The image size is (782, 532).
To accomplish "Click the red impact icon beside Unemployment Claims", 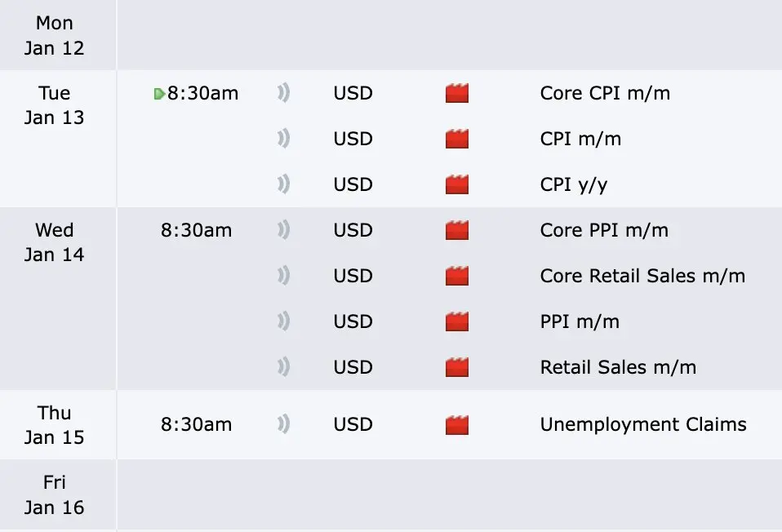I will coord(457,425).
